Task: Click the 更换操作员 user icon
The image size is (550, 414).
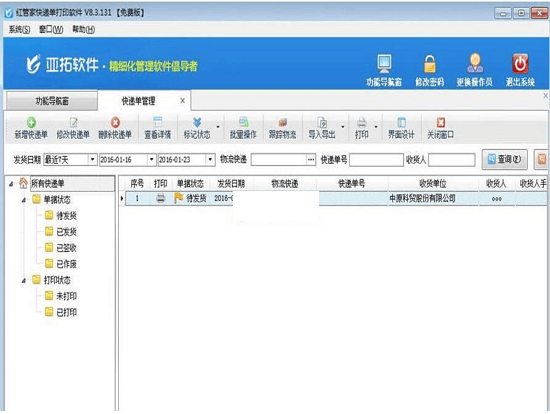Action: click(x=475, y=63)
